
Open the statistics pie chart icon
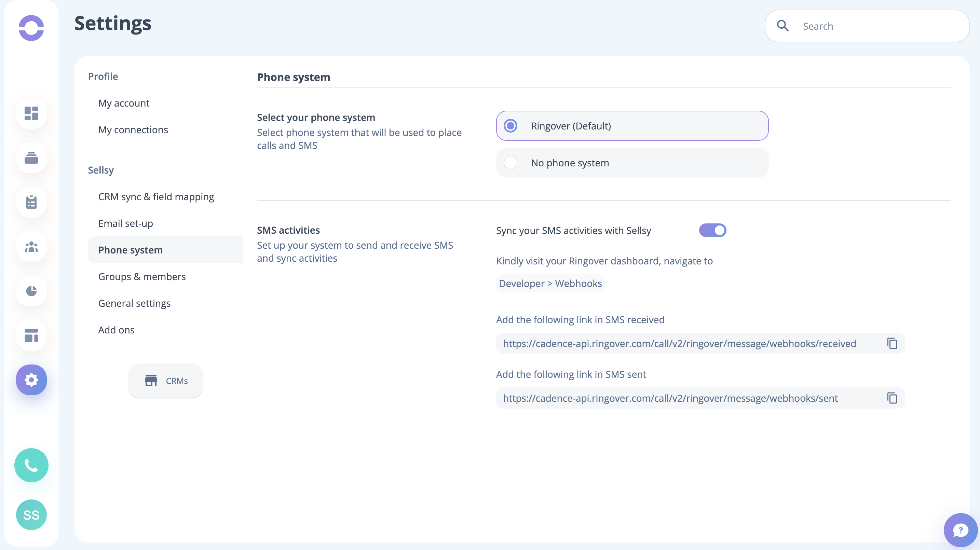(x=31, y=291)
